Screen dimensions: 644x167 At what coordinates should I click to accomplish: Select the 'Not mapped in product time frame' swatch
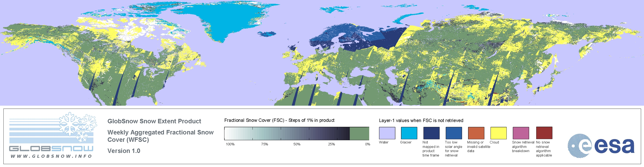pos(431,133)
